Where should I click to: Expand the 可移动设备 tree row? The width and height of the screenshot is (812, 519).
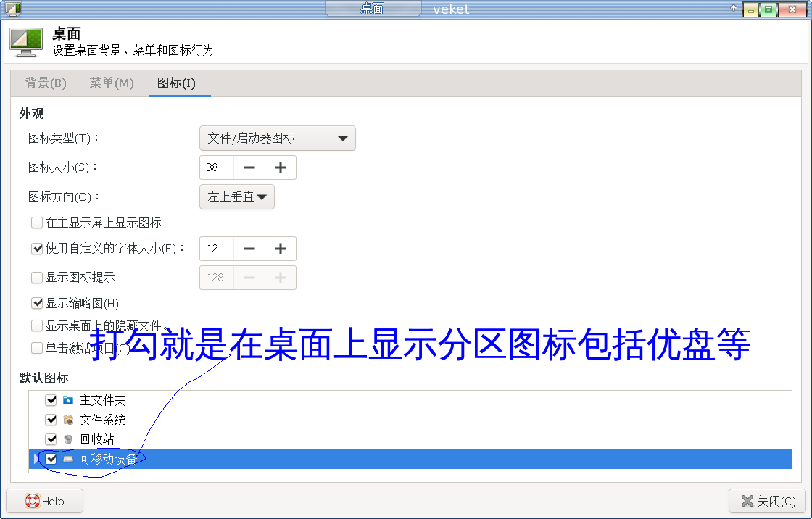point(36,459)
